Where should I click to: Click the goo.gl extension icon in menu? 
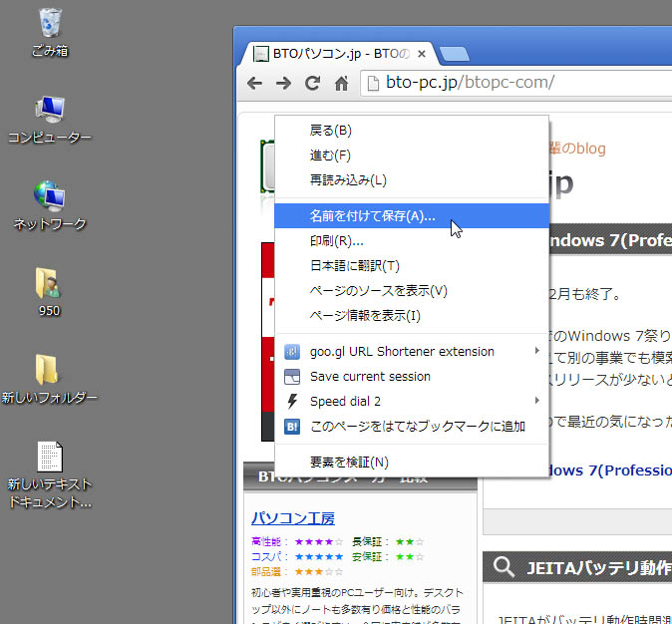(x=292, y=352)
